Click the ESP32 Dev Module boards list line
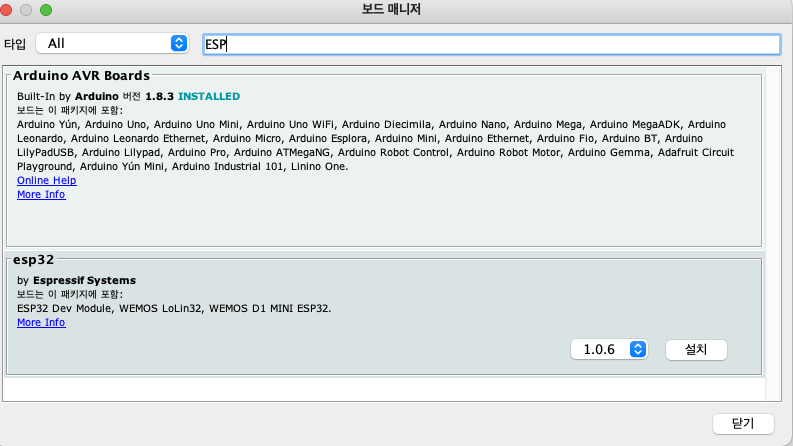The height and width of the screenshot is (446, 793). (174, 308)
